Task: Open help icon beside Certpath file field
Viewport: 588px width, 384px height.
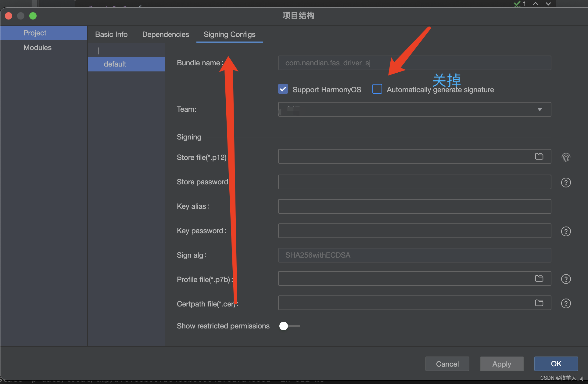Action: point(566,303)
